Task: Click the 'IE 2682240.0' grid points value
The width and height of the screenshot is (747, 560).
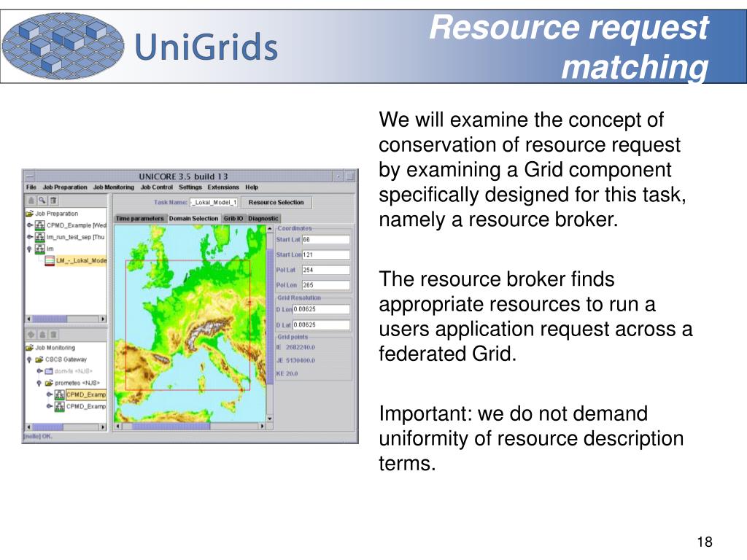Action: click(295, 347)
